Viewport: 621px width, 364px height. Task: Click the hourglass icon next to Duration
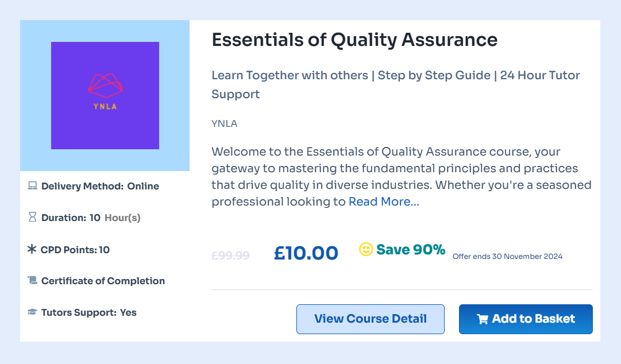pos(32,218)
